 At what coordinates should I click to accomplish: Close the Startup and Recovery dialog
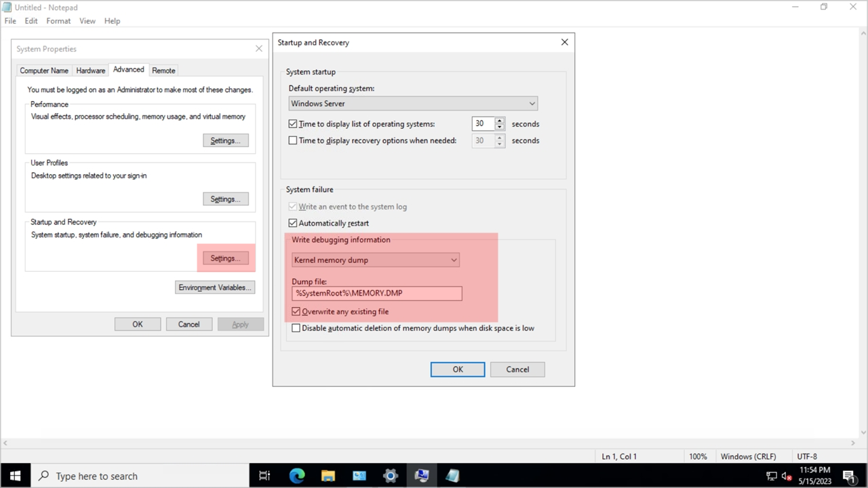(564, 42)
